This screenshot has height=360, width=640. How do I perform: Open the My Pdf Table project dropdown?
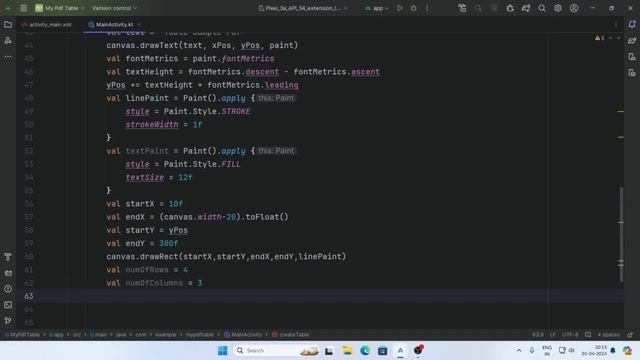click(60, 8)
